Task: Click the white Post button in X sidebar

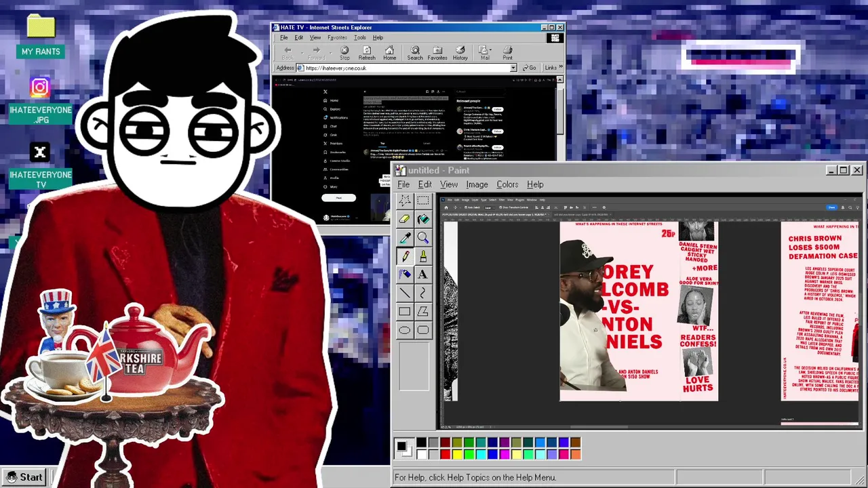Action: (338, 197)
